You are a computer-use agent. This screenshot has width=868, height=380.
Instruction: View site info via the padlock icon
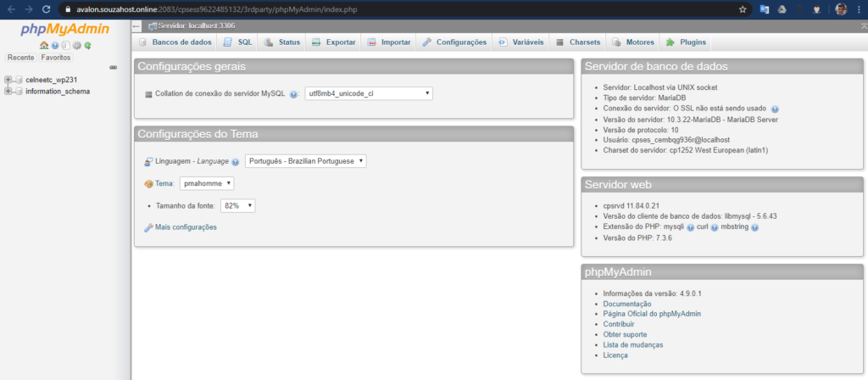pyautogui.click(x=68, y=9)
